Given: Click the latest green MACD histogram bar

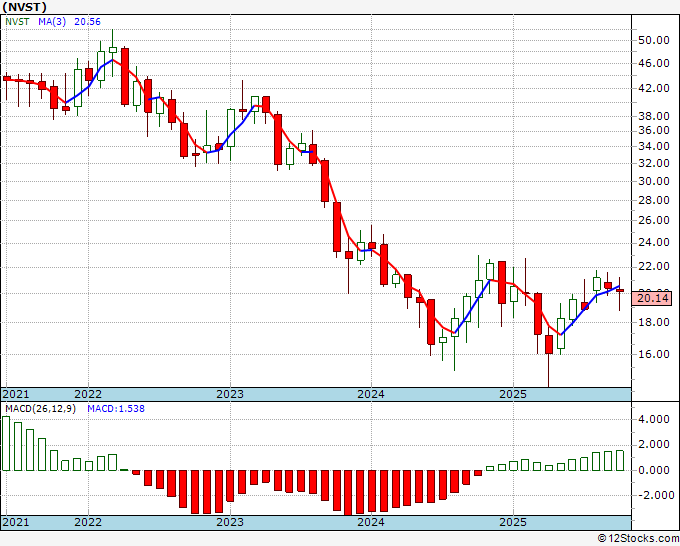Looking at the screenshot, I should coord(620,461).
